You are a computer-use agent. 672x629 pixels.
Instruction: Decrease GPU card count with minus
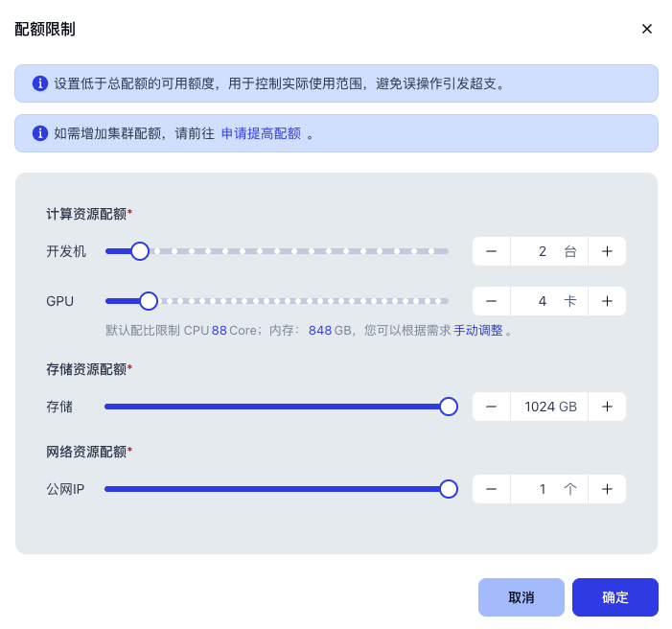coord(491,301)
